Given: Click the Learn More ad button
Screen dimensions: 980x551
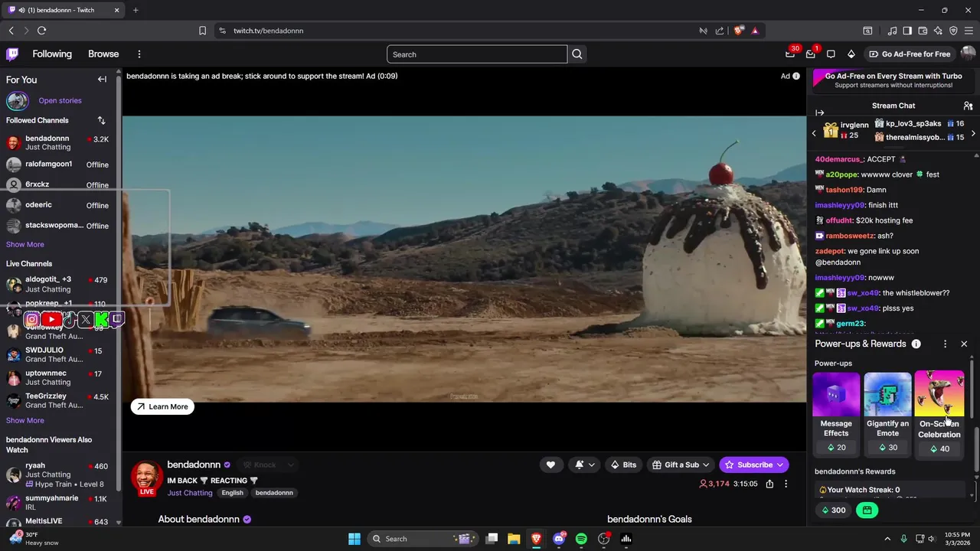Looking at the screenshot, I should [x=162, y=406].
